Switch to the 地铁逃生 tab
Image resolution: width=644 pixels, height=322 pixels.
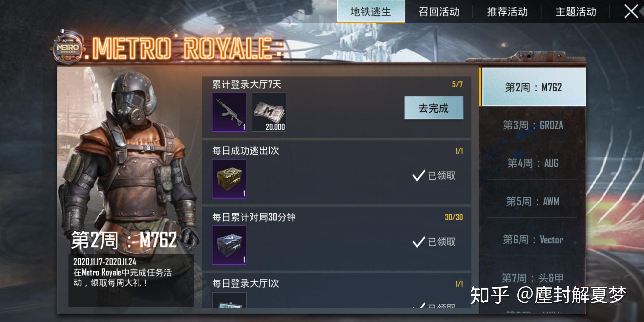tap(371, 11)
